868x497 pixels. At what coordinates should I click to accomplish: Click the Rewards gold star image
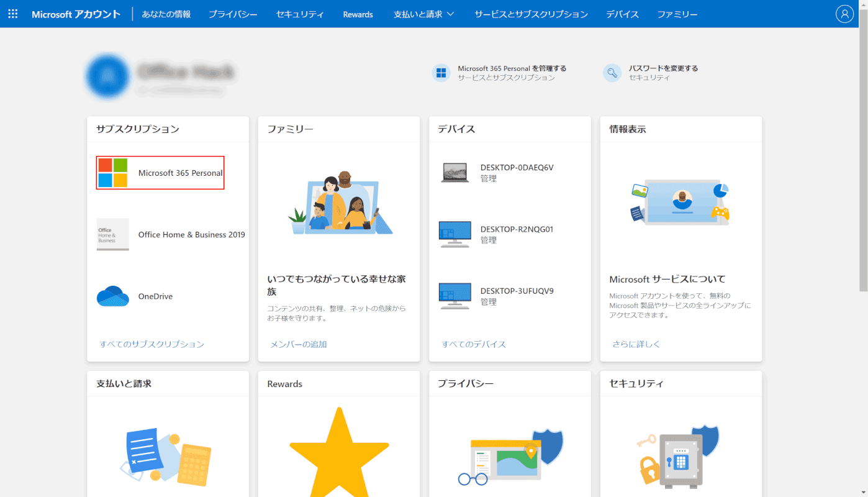339,452
